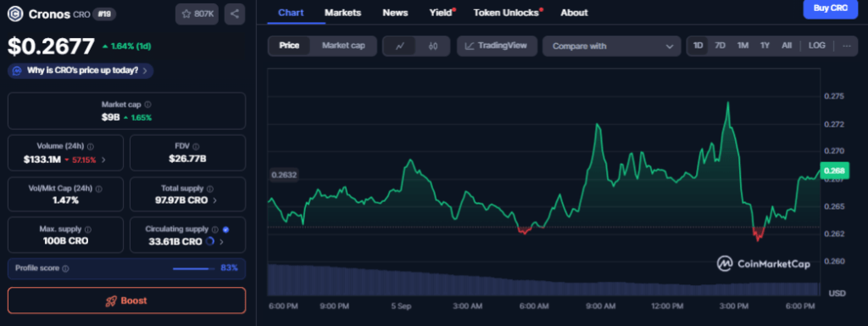This screenshot has height=326, width=868.
Task: Click the Cronos logo icon
Action: point(15,14)
